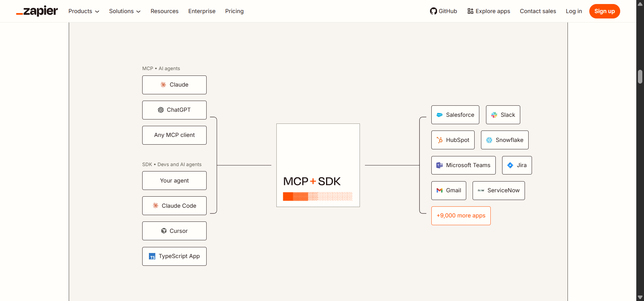Viewport: 644px width, 301px height.
Task: Open the Zapier logo home link
Action: pyautogui.click(x=37, y=11)
